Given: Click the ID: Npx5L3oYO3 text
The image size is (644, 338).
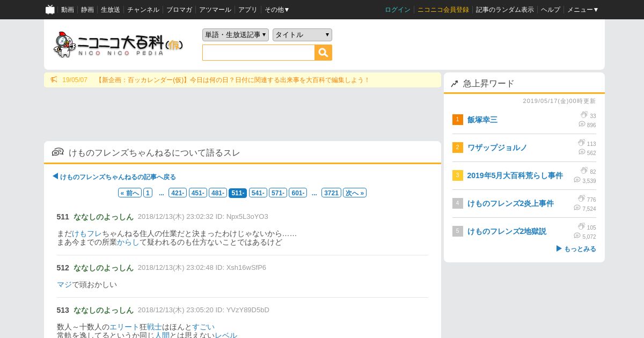Looking at the screenshot, I should click(242, 217).
